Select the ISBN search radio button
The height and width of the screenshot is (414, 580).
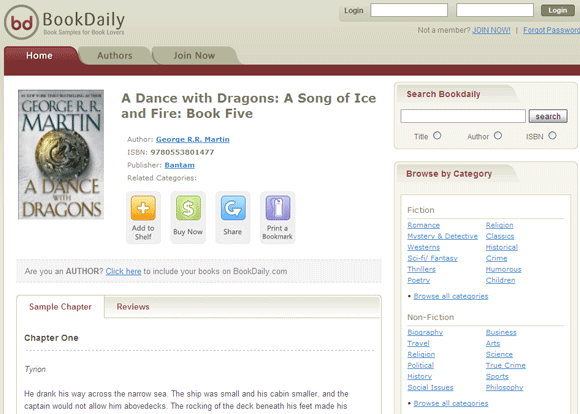[x=552, y=135]
